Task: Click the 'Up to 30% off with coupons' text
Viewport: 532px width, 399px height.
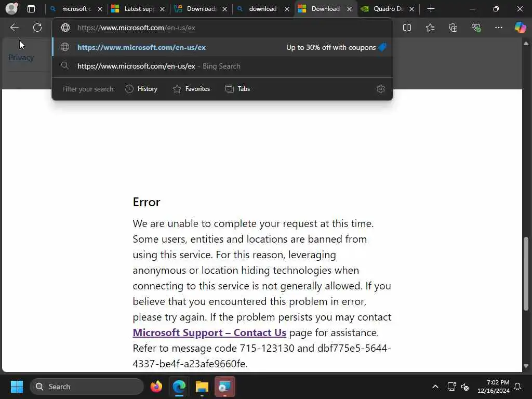Action: tap(331, 47)
